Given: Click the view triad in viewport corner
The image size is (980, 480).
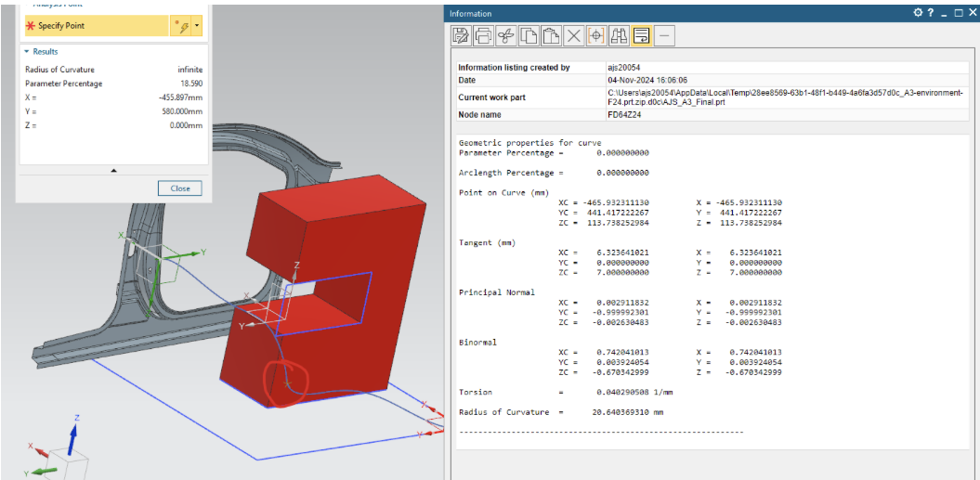Looking at the screenshot, I should [59, 447].
